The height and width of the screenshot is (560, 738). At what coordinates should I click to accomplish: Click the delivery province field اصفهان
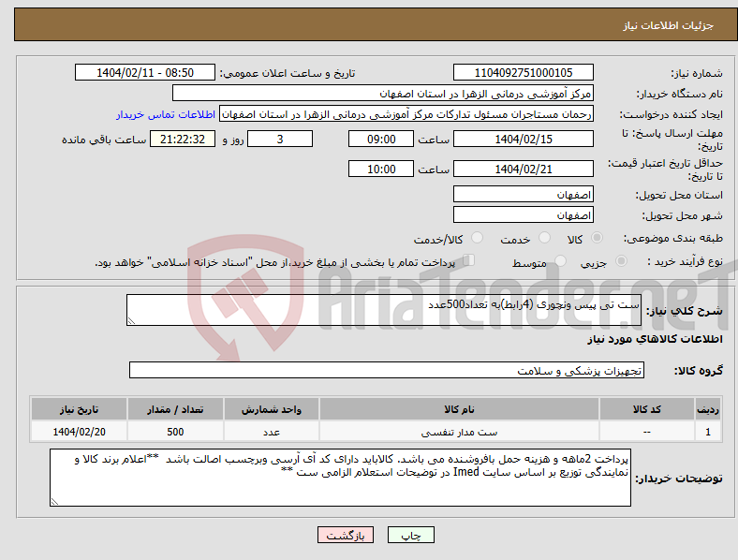point(524,195)
